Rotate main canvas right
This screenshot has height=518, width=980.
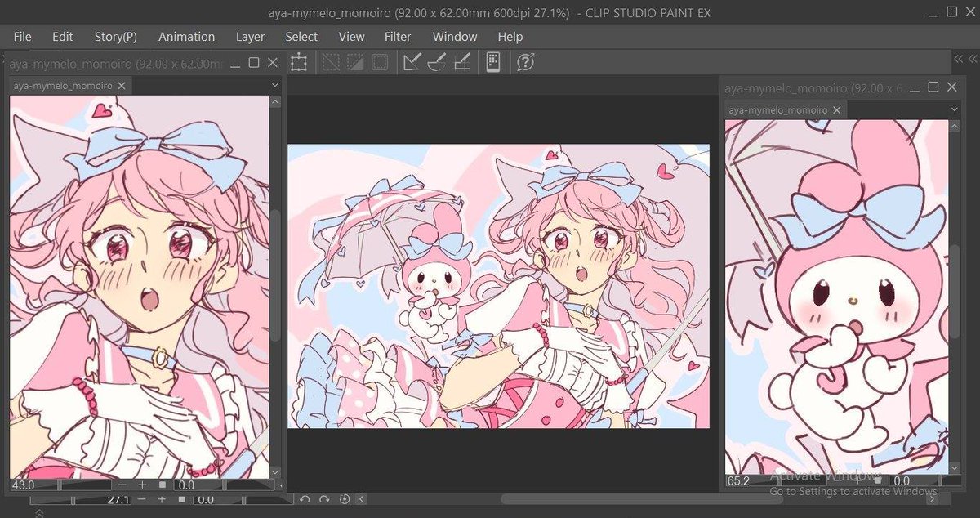point(324,499)
